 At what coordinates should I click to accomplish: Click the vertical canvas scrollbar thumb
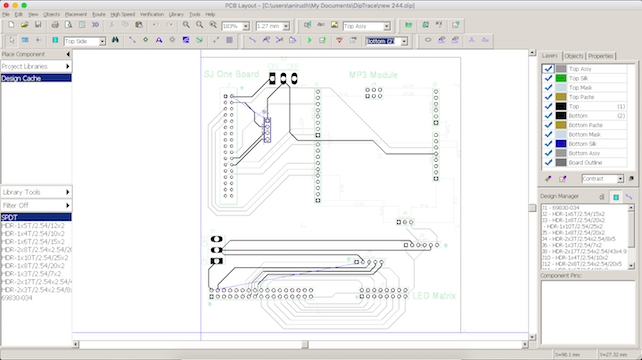[532, 208]
